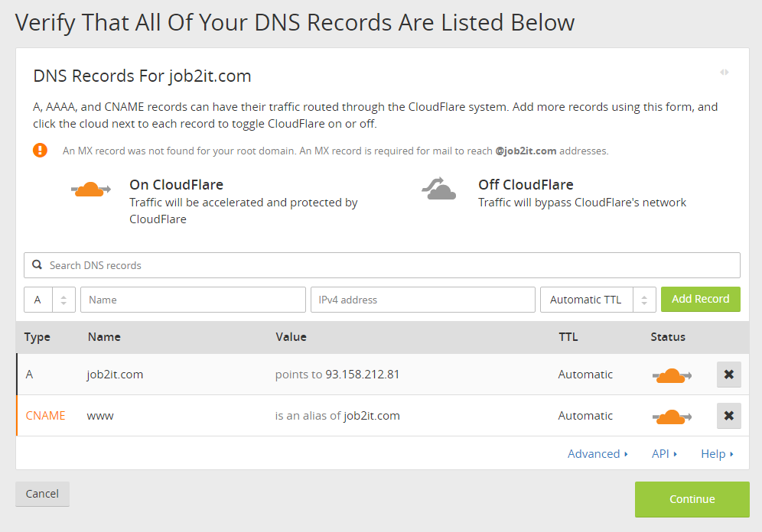The height and width of the screenshot is (532, 762).
Task: Click the TTL column header
Action: (568, 337)
